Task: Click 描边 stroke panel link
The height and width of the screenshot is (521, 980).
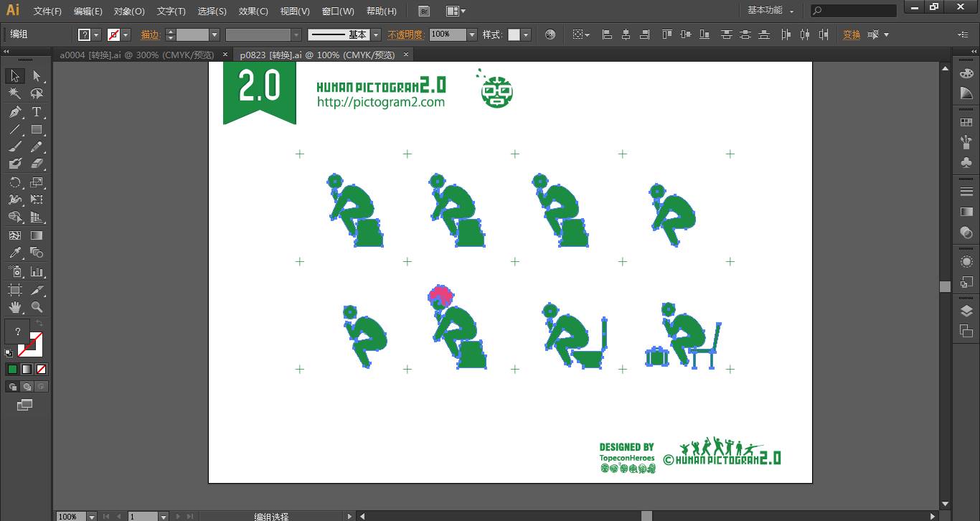Action: tap(150, 34)
